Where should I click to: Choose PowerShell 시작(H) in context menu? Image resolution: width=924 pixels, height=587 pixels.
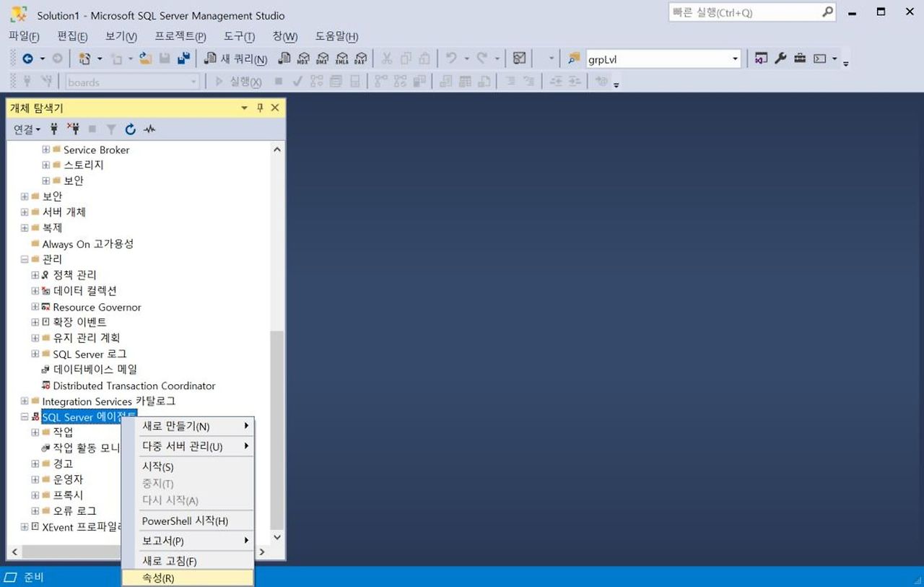tap(188, 521)
